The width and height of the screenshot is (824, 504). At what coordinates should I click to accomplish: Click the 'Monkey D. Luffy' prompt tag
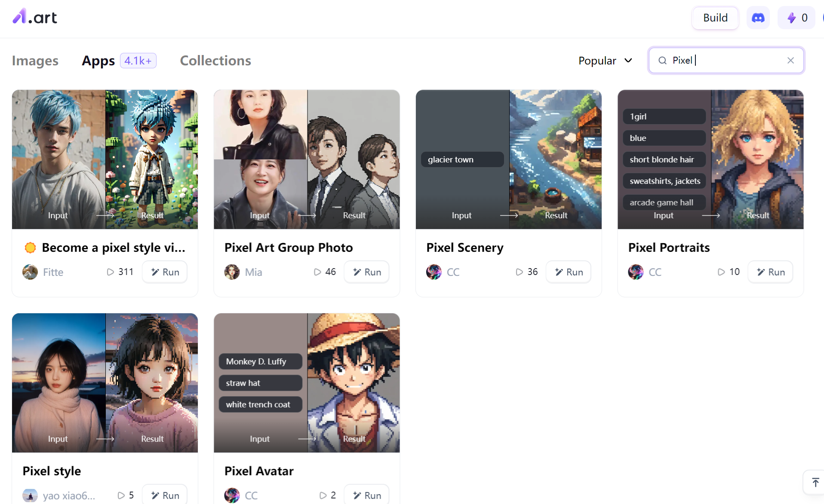click(260, 361)
